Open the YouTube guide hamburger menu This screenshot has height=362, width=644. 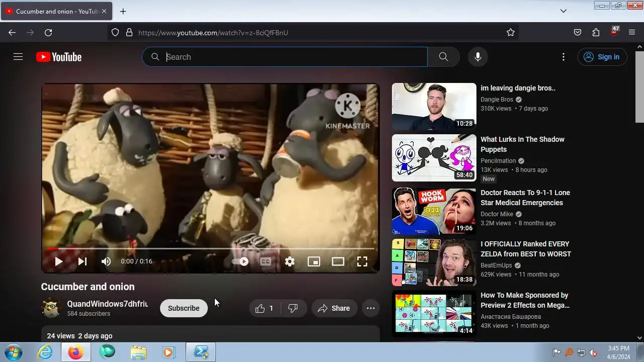pyautogui.click(x=18, y=57)
